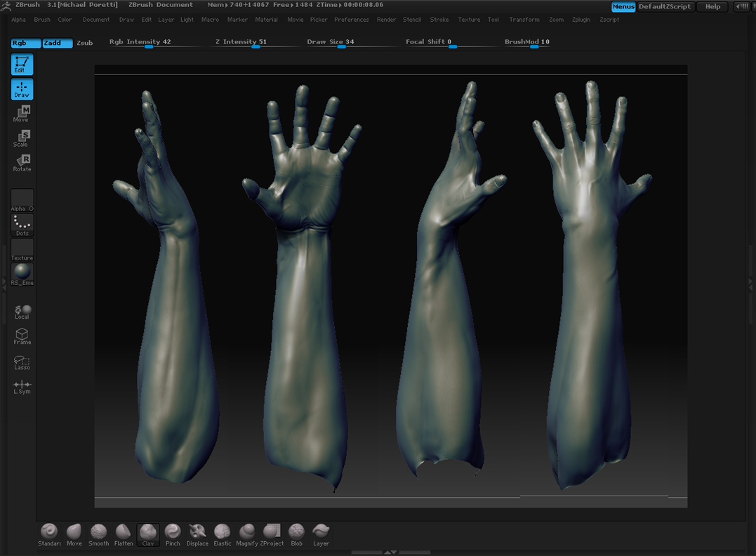
Task: Select the Magnify brush
Action: click(247, 535)
